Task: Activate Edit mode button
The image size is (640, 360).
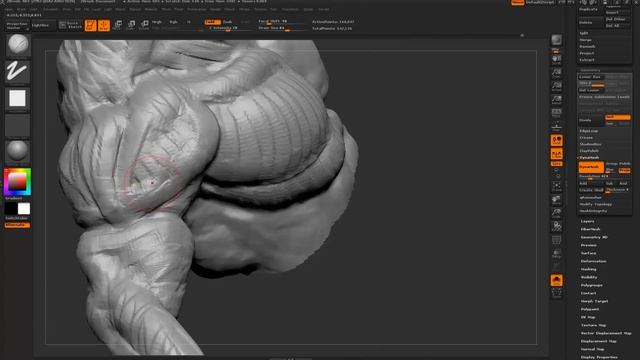Action: click(91, 25)
